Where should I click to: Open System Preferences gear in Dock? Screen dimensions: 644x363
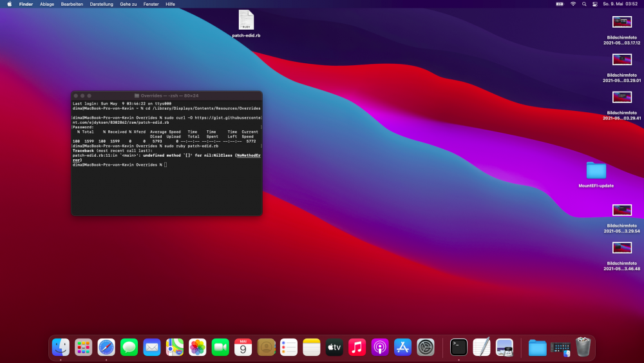426,348
